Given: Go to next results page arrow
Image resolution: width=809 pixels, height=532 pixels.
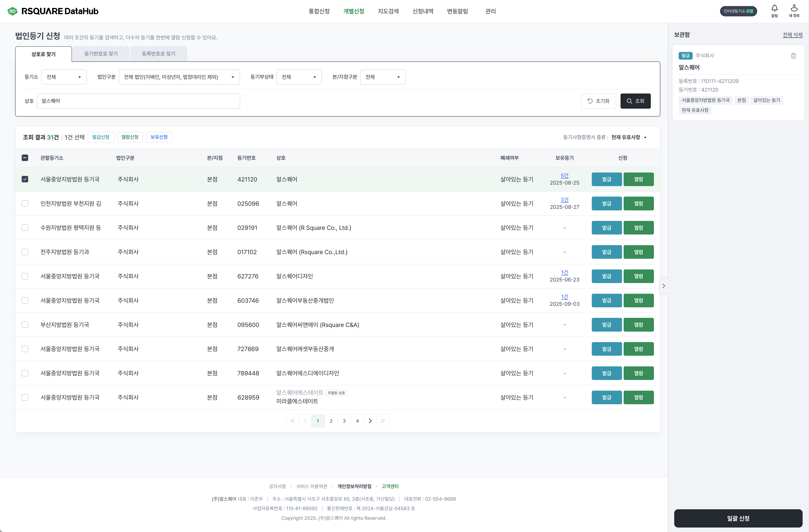Looking at the screenshot, I should click(x=370, y=421).
